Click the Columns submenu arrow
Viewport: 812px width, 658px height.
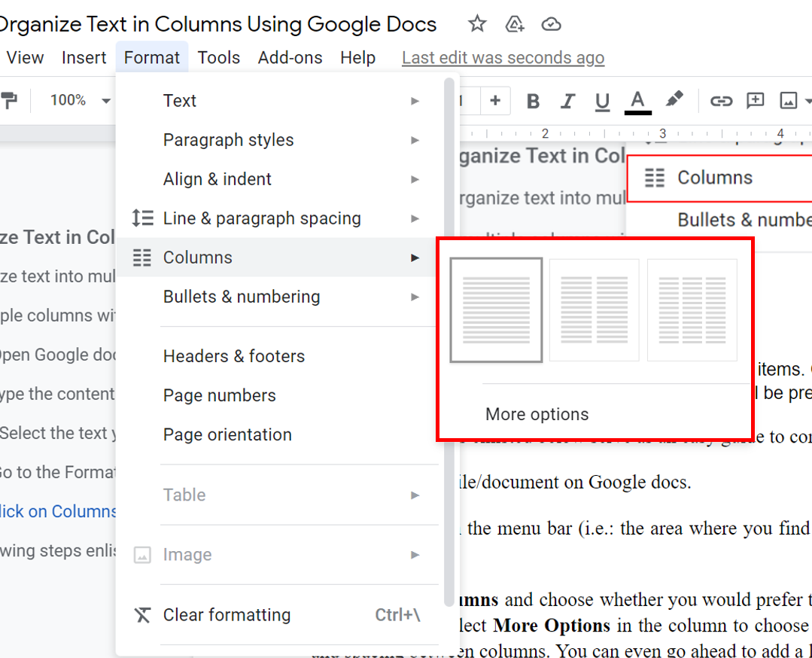415,257
